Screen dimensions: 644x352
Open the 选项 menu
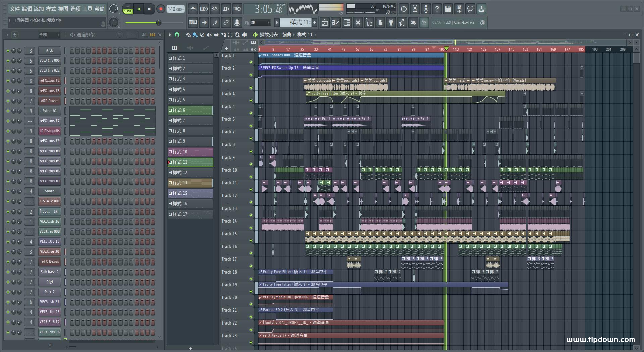(75, 9)
